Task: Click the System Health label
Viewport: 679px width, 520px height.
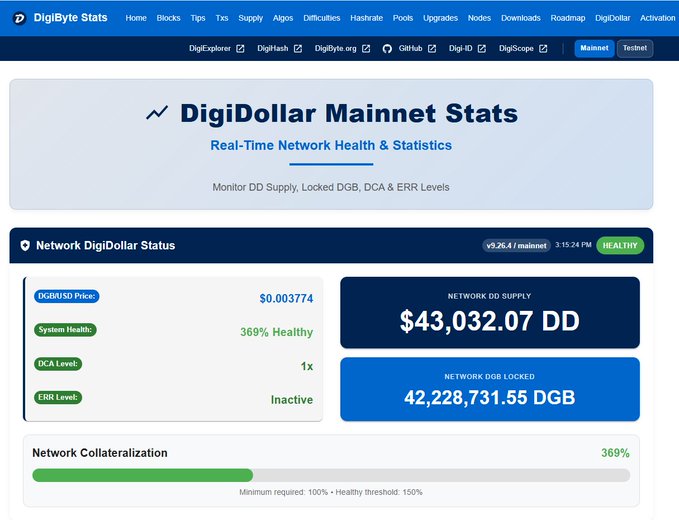Action: pos(65,330)
